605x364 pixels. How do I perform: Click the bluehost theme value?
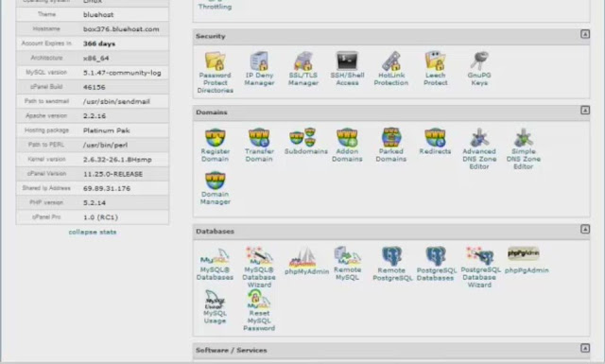(98, 15)
